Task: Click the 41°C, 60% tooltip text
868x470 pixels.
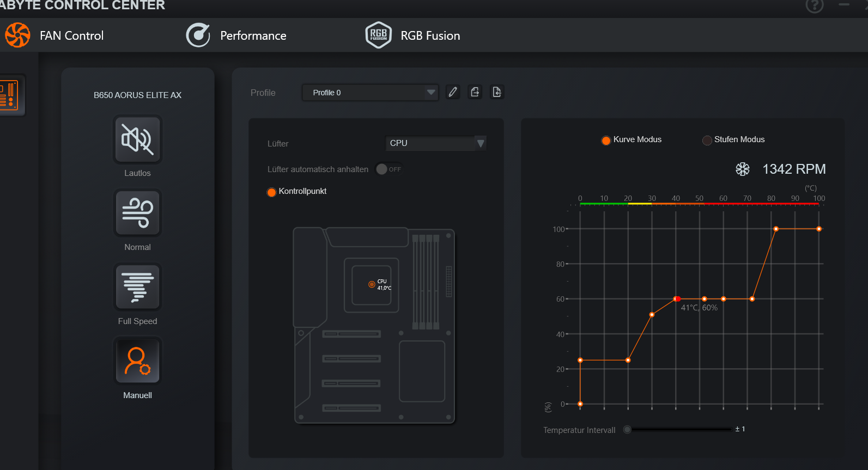Action: tap(699, 308)
